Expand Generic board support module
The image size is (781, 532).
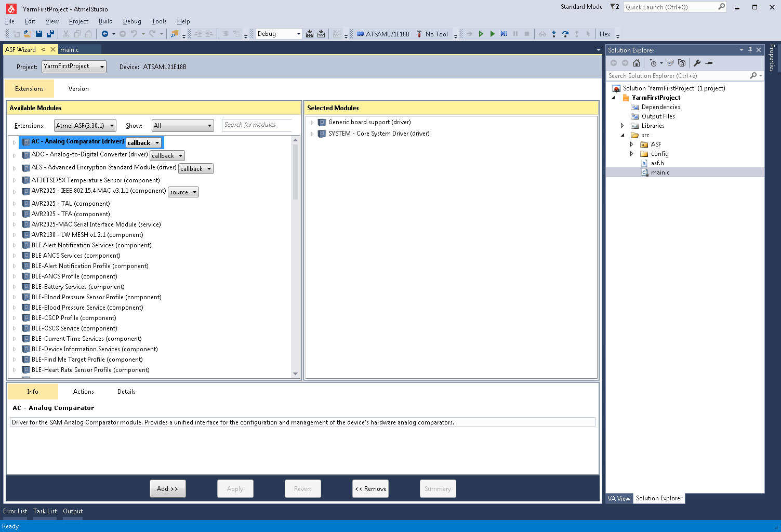pyautogui.click(x=312, y=123)
